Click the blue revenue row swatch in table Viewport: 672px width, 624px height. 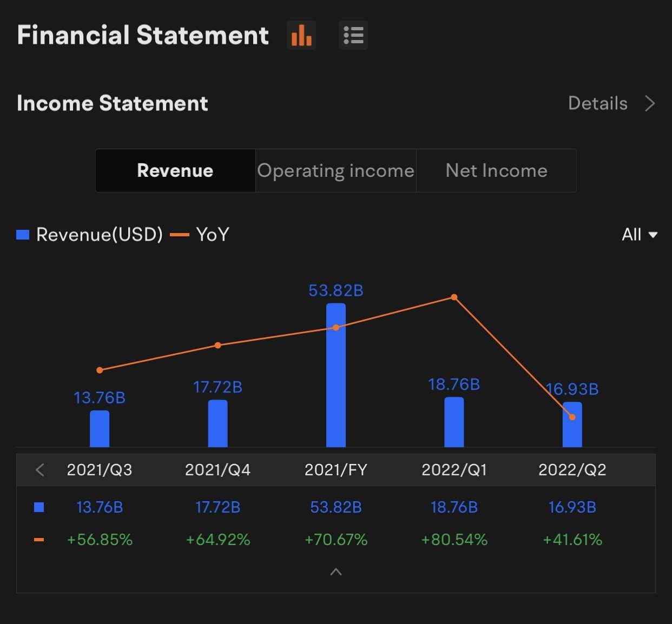pos(39,507)
